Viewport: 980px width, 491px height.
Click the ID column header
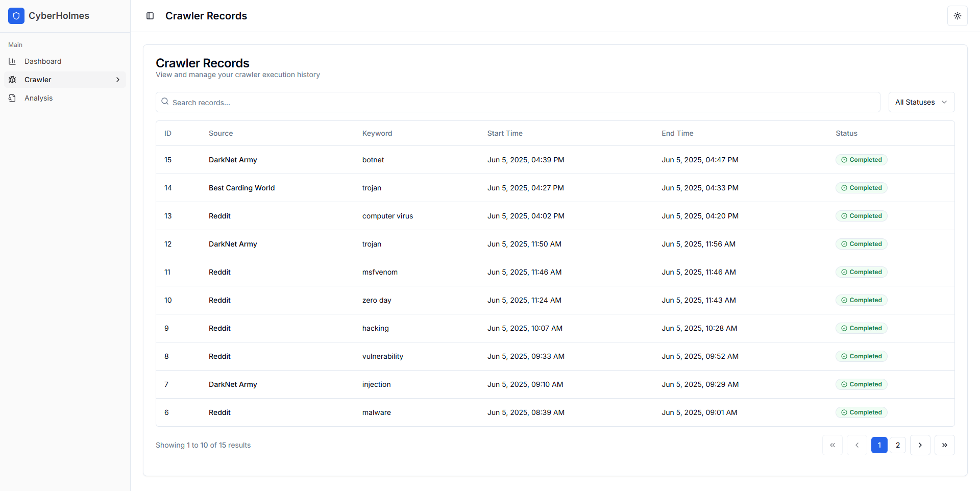[168, 133]
